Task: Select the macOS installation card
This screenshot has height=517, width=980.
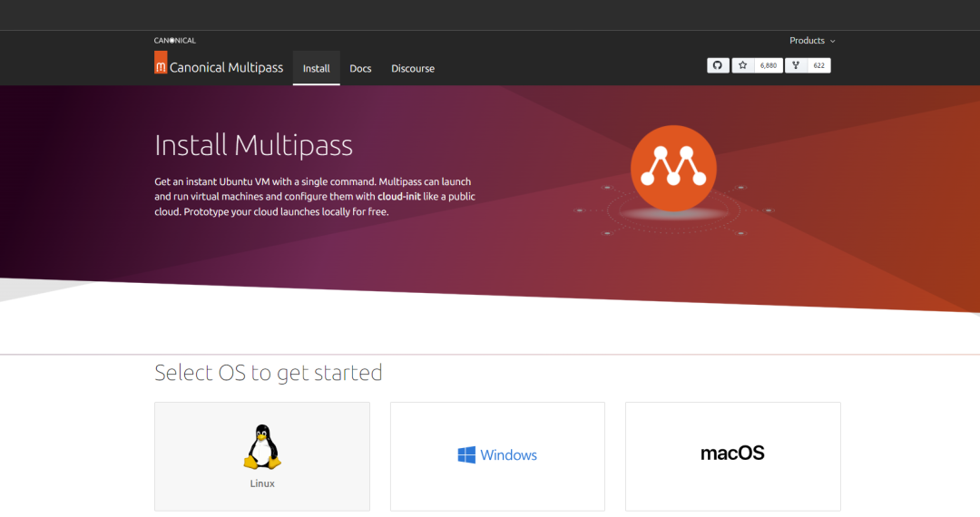Action: (x=733, y=456)
